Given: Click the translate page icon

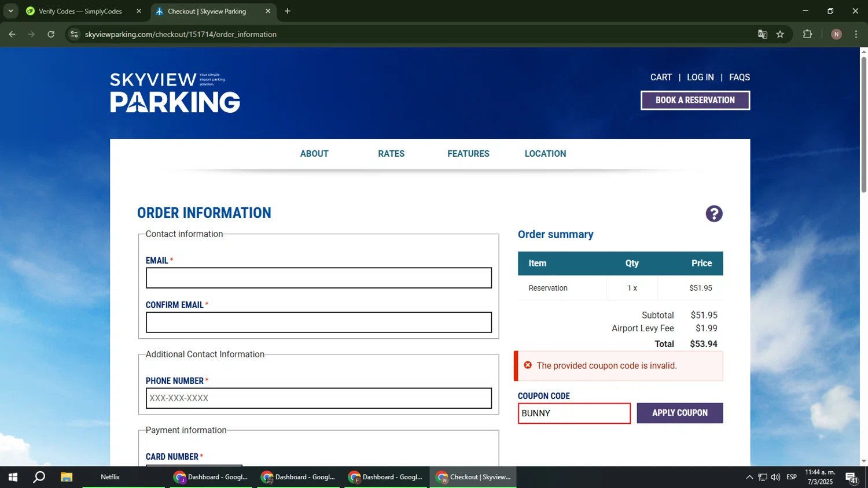Looking at the screenshot, I should (x=763, y=34).
